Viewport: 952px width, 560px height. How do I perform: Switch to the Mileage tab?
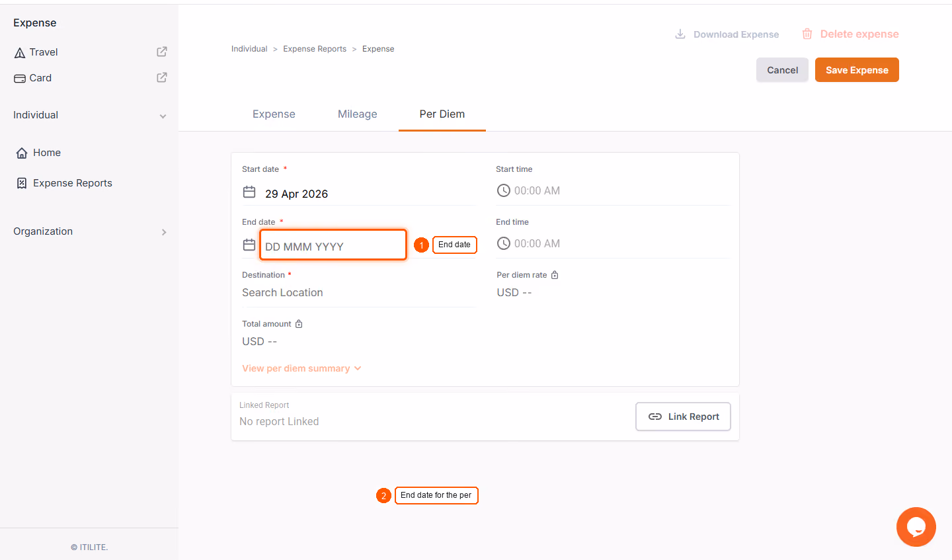(x=357, y=114)
